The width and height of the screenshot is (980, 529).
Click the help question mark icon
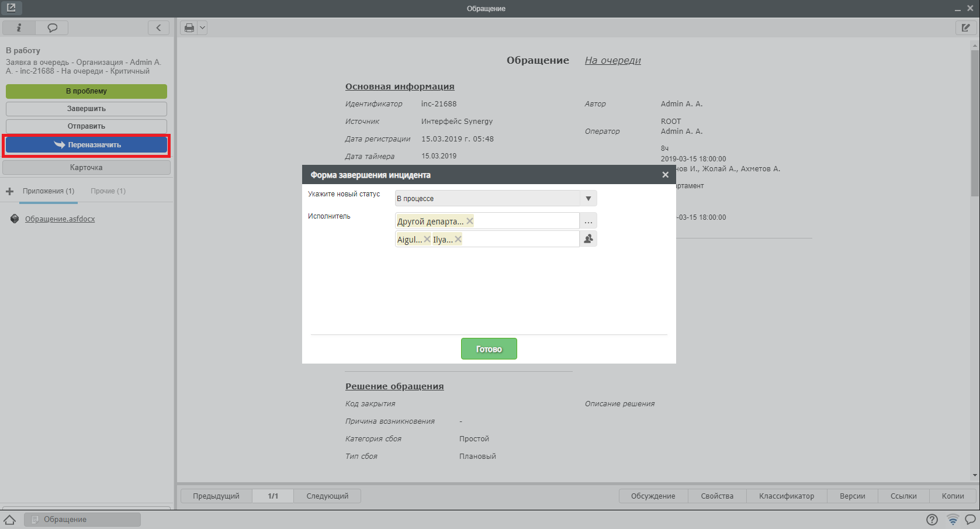point(932,520)
